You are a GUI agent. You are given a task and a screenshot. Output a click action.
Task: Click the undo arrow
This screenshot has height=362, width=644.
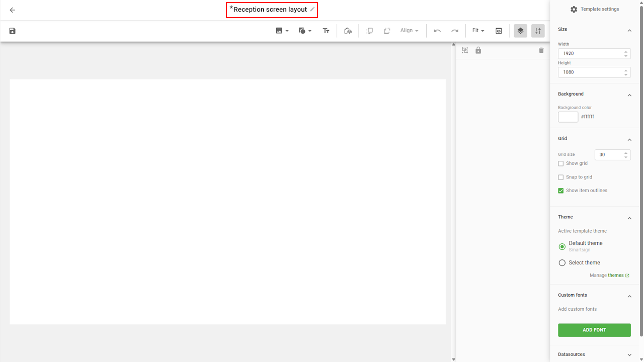437,31
